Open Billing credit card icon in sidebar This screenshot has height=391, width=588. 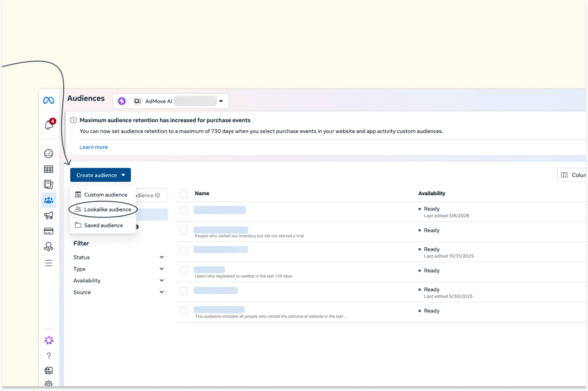coord(49,231)
